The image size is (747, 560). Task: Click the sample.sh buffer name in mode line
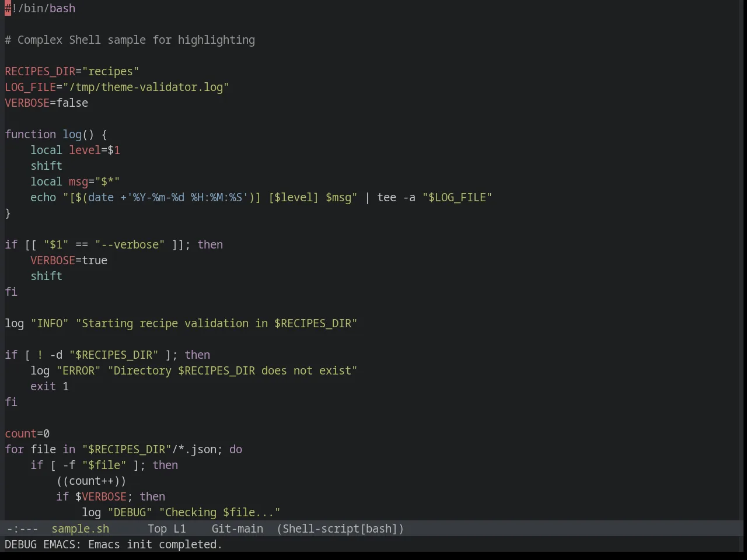point(81,528)
